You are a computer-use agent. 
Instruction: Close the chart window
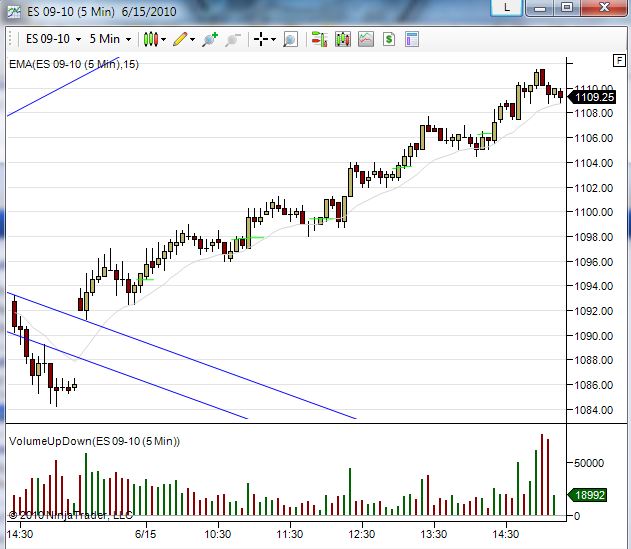pos(604,7)
